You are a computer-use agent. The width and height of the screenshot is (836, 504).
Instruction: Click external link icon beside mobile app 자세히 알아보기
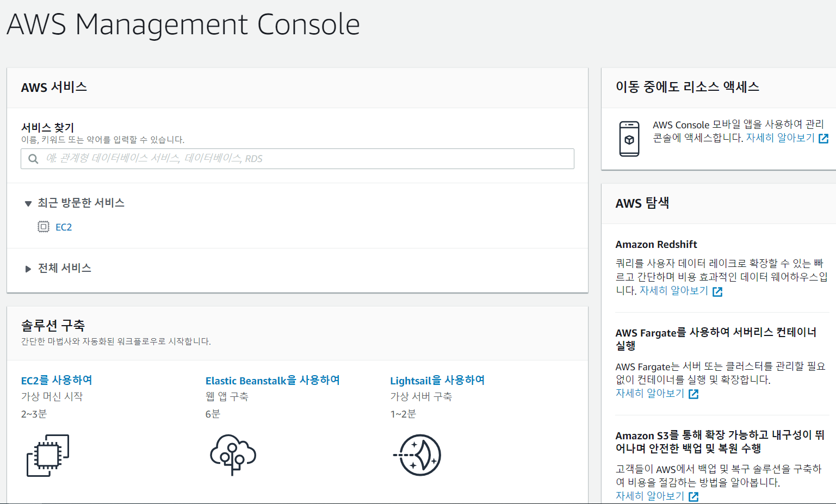click(823, 139)
